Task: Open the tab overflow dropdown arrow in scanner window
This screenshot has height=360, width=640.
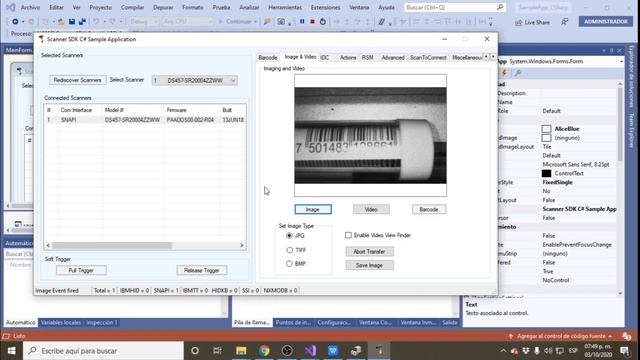Action: (493, 57)
